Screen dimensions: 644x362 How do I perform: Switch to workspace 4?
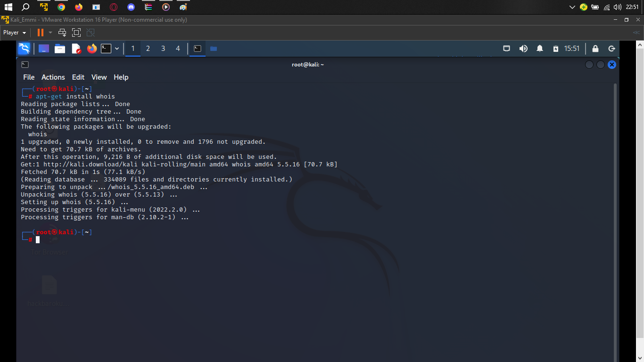click(x=178, y=49)
